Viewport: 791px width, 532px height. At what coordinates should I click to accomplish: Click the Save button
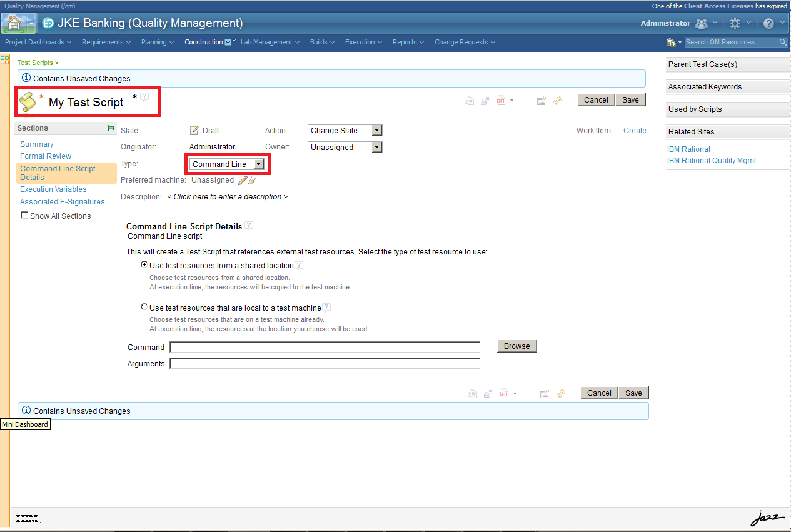(x=630, y=99)
